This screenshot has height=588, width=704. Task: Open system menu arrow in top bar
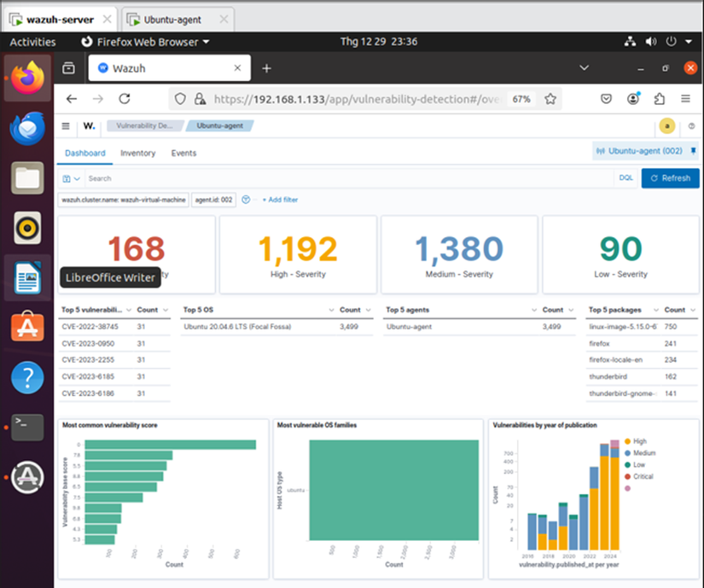[x=689, y=42]
